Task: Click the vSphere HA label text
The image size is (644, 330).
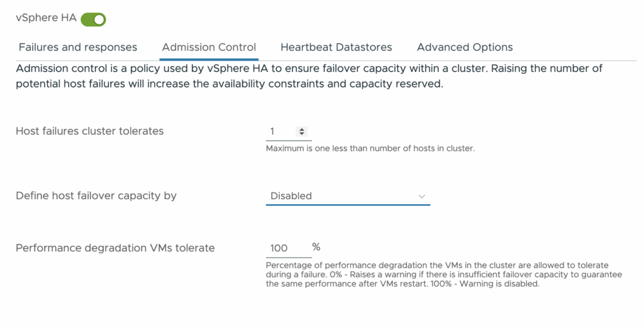Action: coord(46,18)
